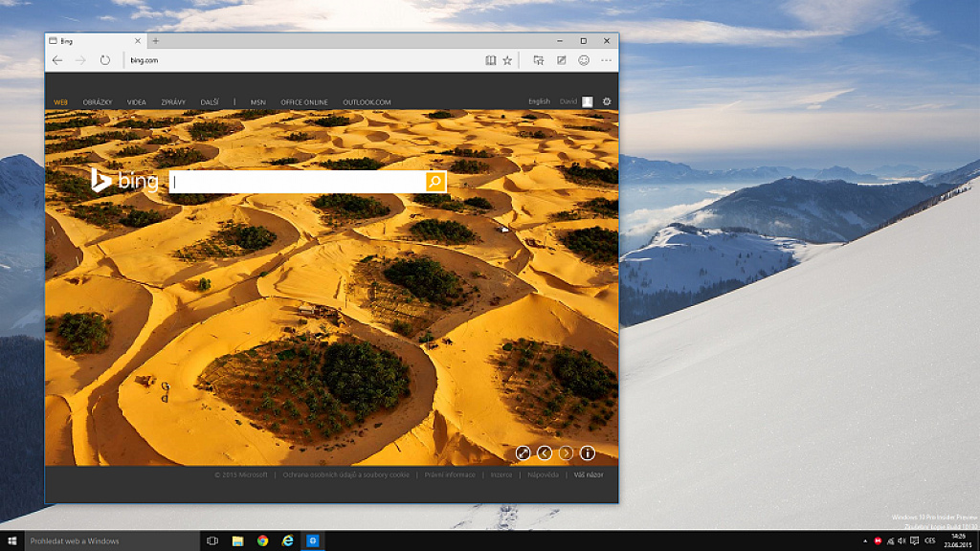Switch to the WEB search category
Screen dimensions: 980x551
(x=60, y=102)
